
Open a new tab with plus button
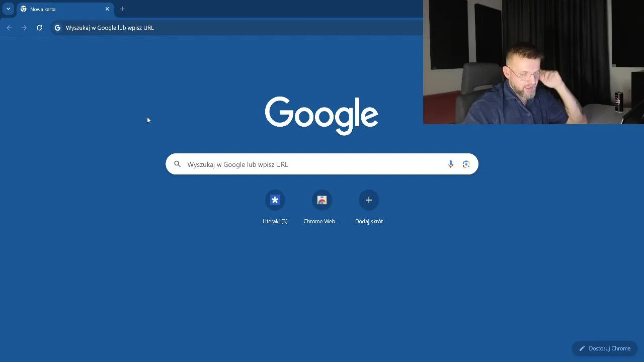pyautogui.click(x=122, y=9)
